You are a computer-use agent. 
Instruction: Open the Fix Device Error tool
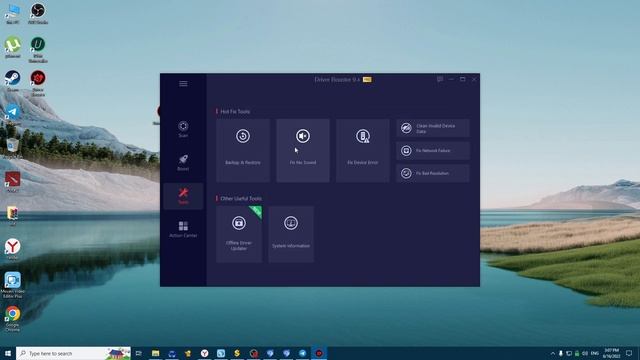[x=362, y=150]
